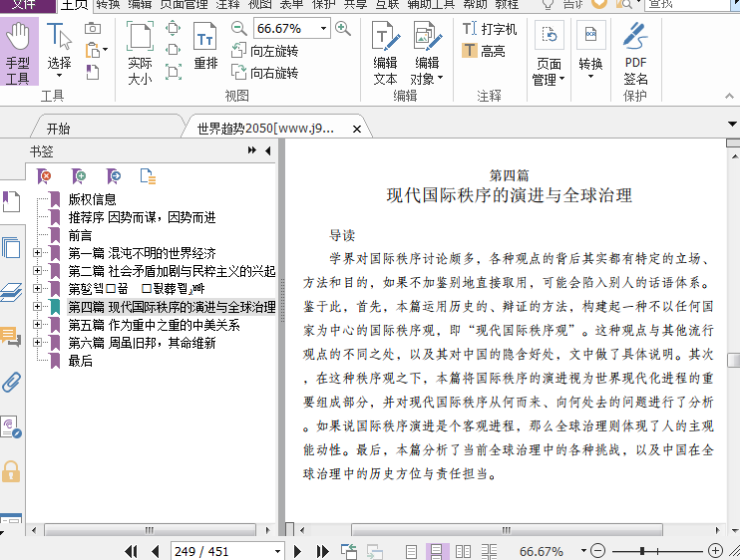This screenshot has width=740, height=560.
Task: Click the bookmark page options icon
Action: click(148, 176)
